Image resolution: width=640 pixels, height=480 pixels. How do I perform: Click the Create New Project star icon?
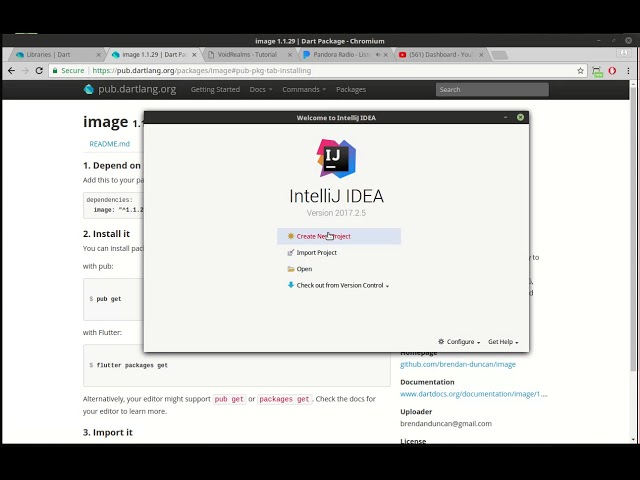tap(291, 236)
